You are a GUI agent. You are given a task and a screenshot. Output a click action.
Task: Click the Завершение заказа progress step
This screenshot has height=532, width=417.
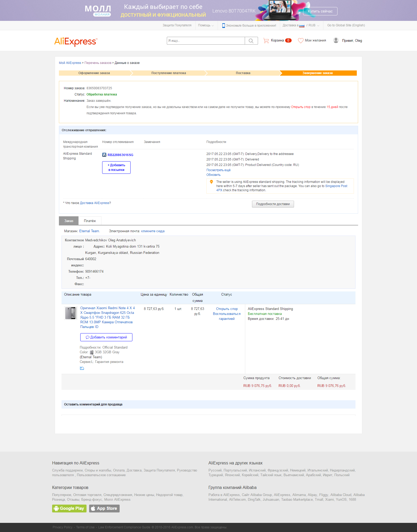(x=317, y=73)
